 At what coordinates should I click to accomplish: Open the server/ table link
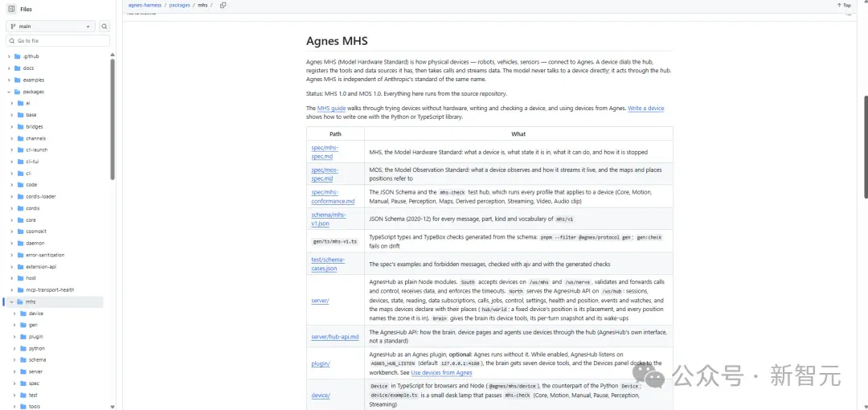[320, 301]
